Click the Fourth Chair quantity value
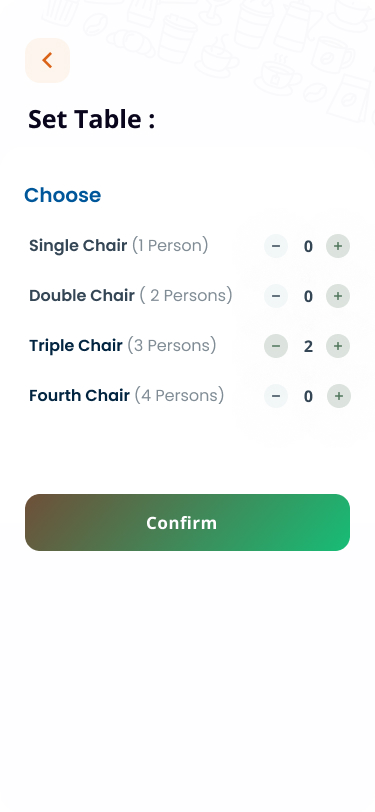The height and width of the screenshot is (812, 375). click(308, 397)
